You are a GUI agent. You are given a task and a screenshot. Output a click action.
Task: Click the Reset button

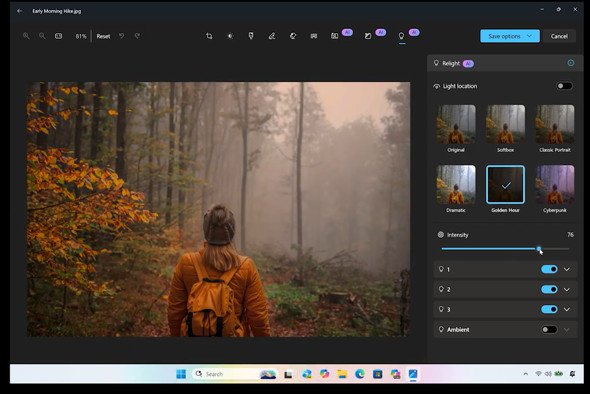pos(103,36)
